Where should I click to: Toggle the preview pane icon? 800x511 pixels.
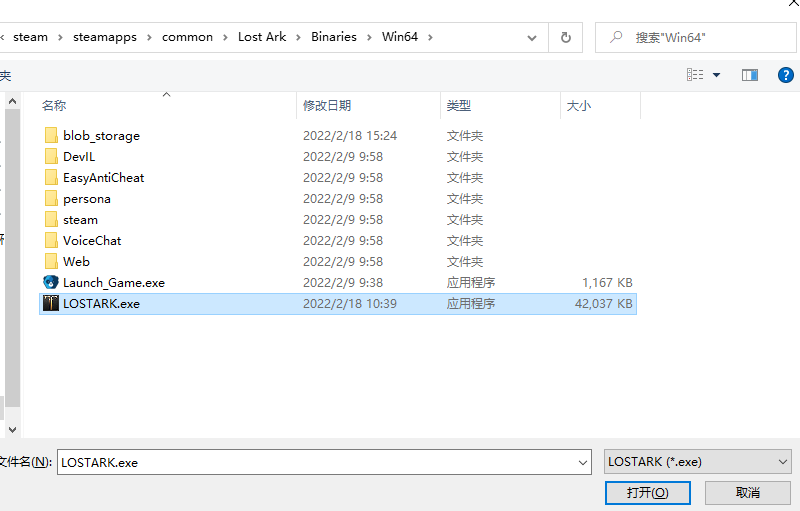(749, 75)
